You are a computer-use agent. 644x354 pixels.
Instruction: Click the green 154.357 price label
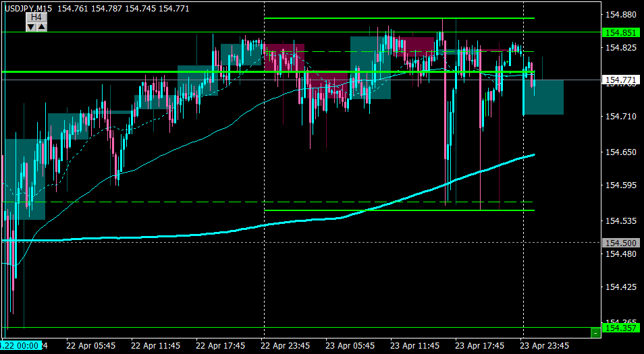620,328
